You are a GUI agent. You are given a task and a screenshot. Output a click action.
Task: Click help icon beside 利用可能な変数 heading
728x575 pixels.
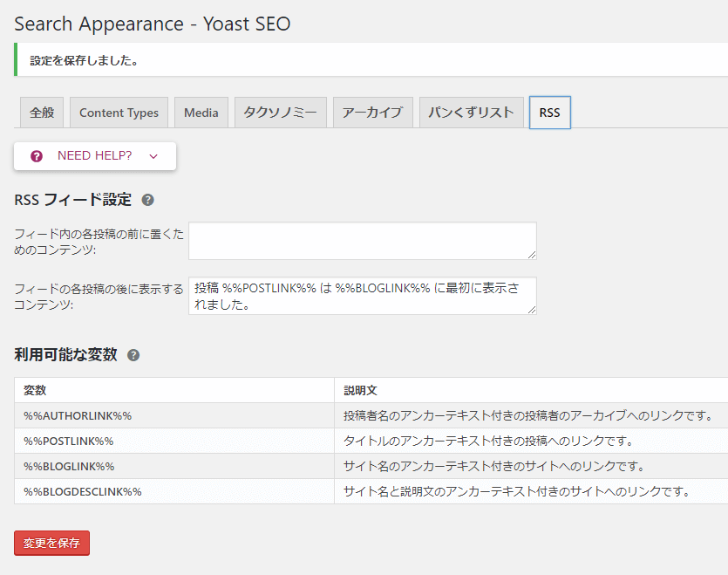click(133, 355)
